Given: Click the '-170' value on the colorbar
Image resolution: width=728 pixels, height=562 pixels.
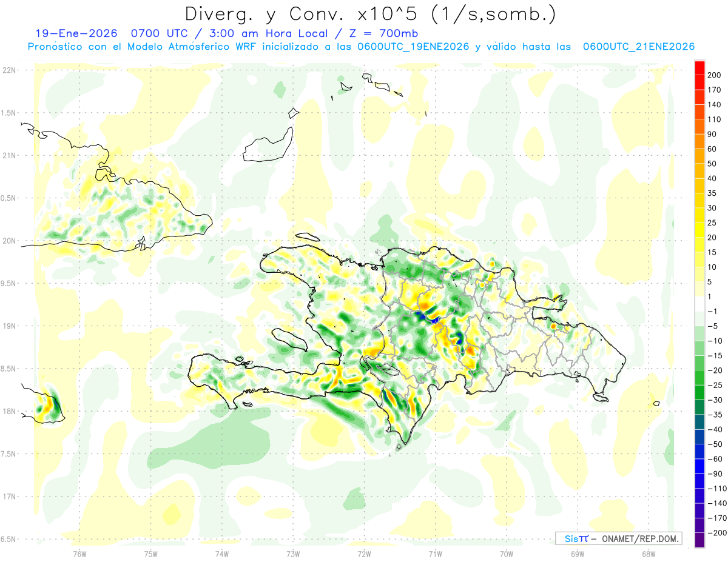Looking at the screenshot, I should [716, 518].
